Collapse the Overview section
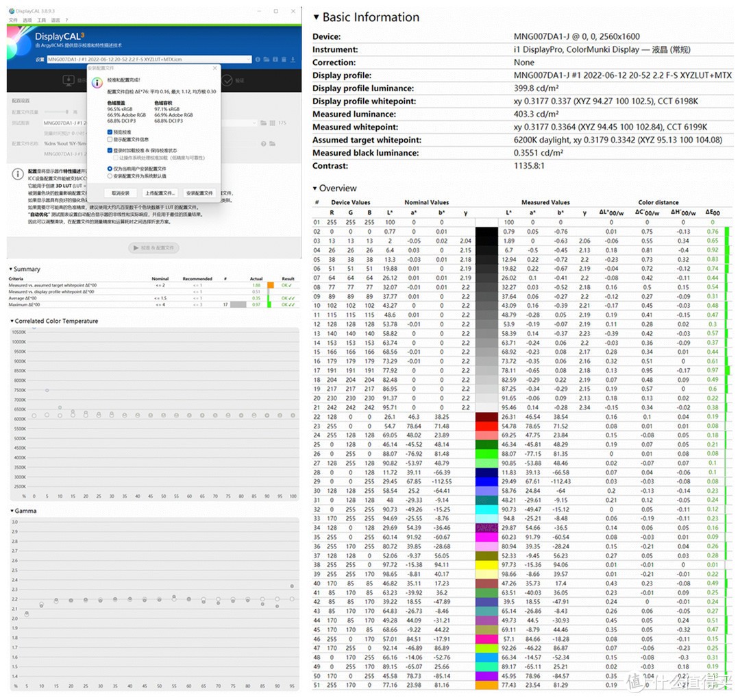The width and height of the screenshot is (740, 700). [314, 189]
